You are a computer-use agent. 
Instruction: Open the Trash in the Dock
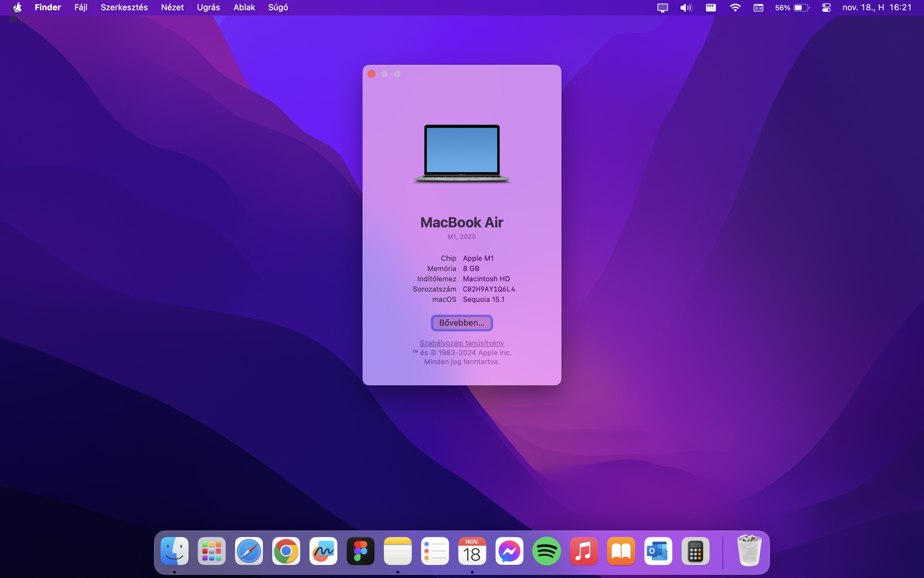(749, 551)
